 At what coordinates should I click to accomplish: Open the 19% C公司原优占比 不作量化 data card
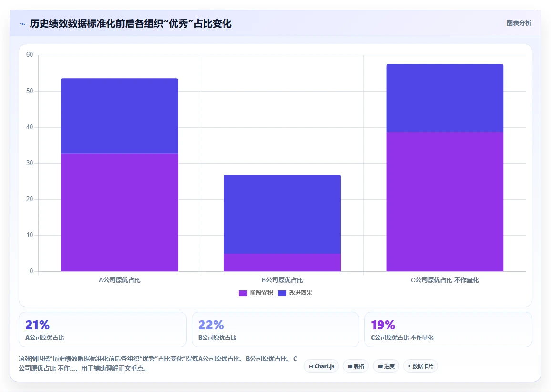click(x=448, y=330)
